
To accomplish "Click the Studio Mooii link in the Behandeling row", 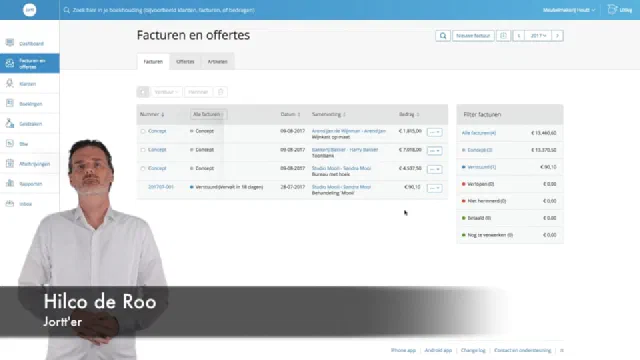I will click(x=341, y=187).
